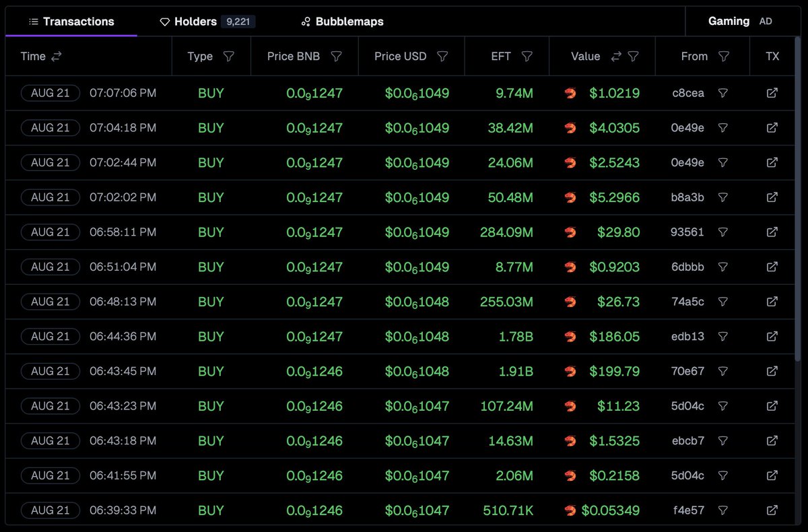Click wallet address 93561
This screenshot has width=808, height=532.
pyautogui.click(x=688, y=232)
